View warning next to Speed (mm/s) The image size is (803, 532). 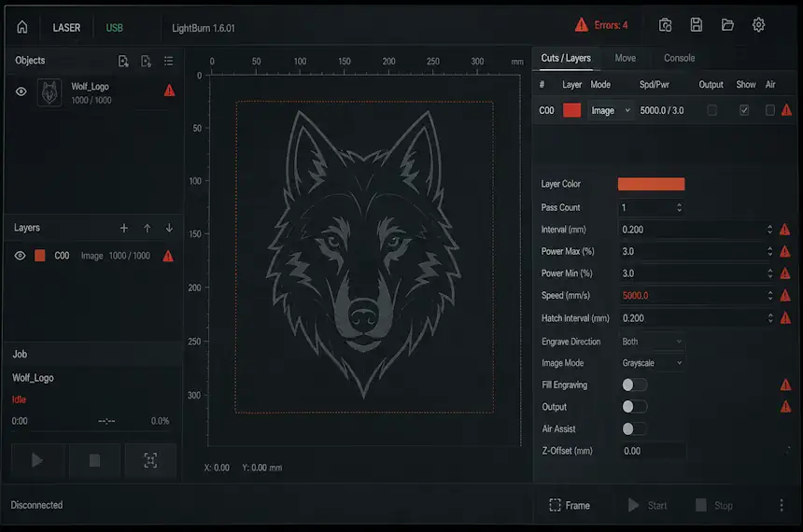[785, 296]
